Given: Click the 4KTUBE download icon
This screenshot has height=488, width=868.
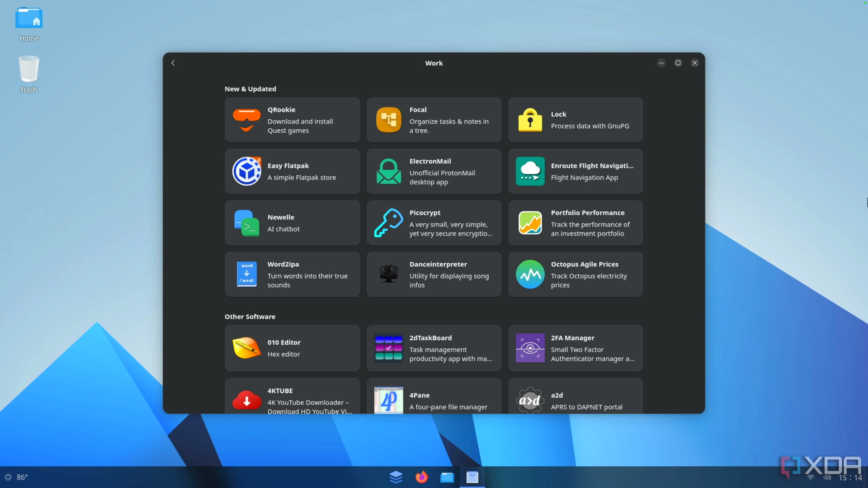Looking at the screenshot, I should [x=247, y=400].
